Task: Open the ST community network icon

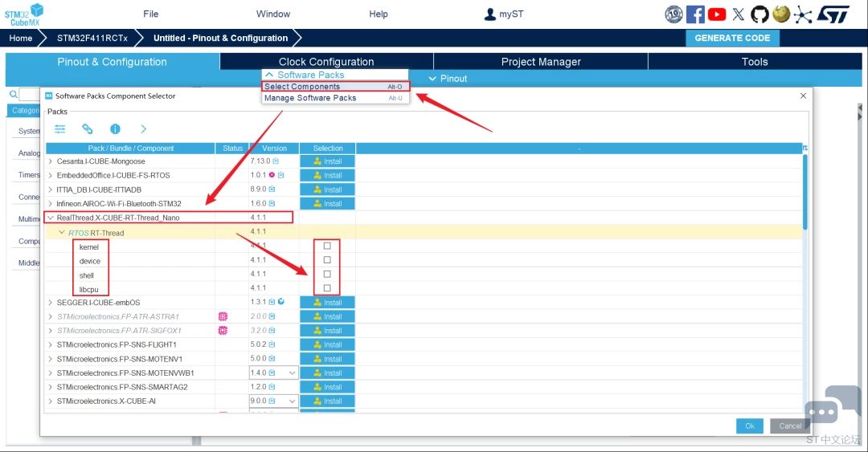Action: 803,15
